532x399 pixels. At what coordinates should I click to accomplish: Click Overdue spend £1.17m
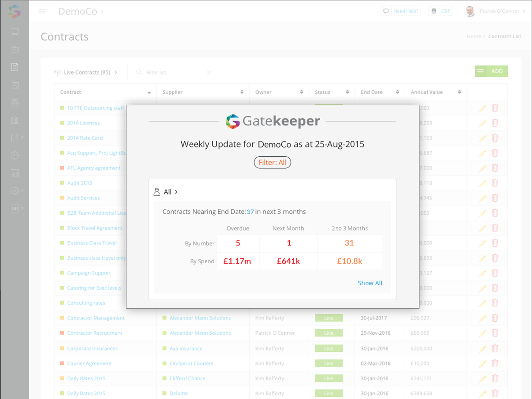[237, 261]
